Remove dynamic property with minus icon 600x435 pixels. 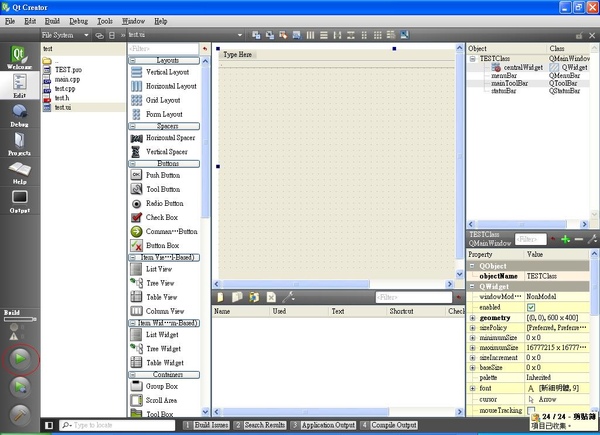(x=579, y=239)
